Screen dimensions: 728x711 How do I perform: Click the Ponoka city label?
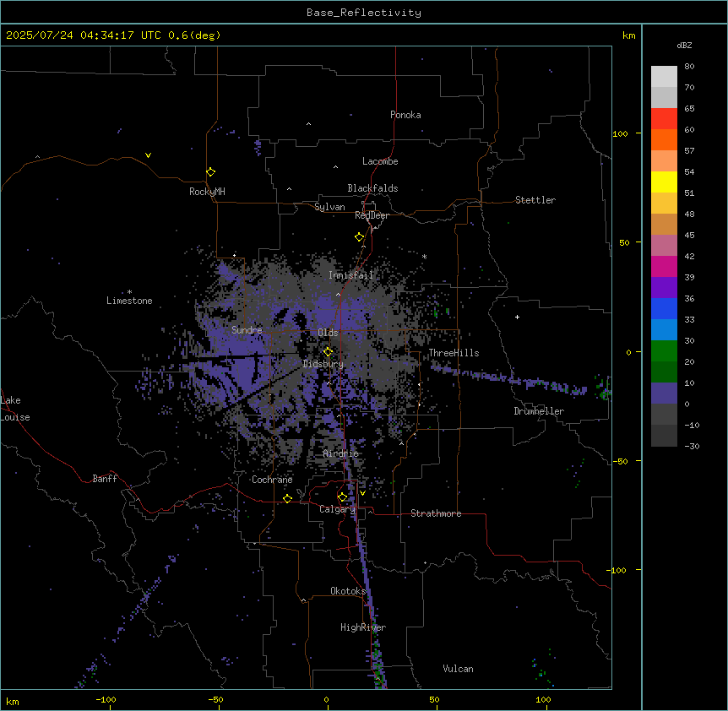coord(405,115)
